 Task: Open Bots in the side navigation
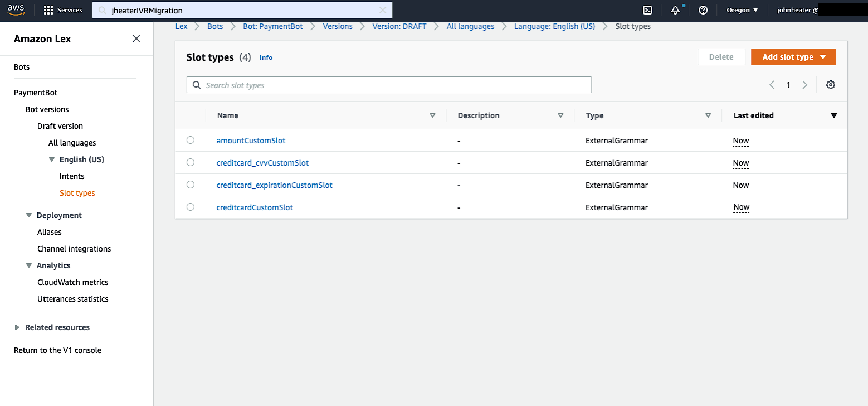coord(22,67)
